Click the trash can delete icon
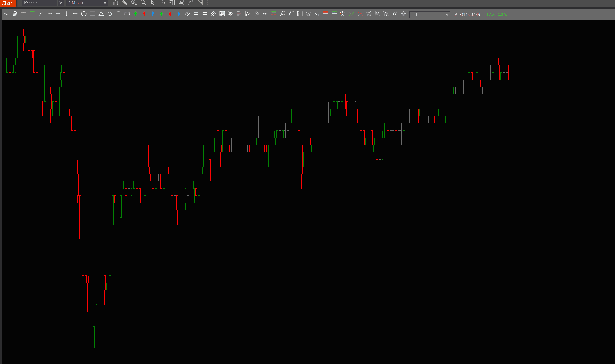615x364 pixels. (x=15, y=14)
